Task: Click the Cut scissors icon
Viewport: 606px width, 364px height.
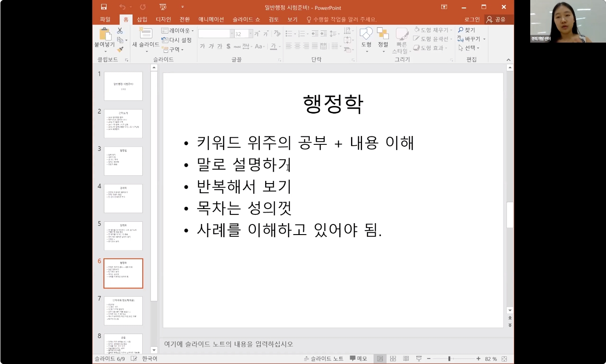Action: (x=120, y=31)
